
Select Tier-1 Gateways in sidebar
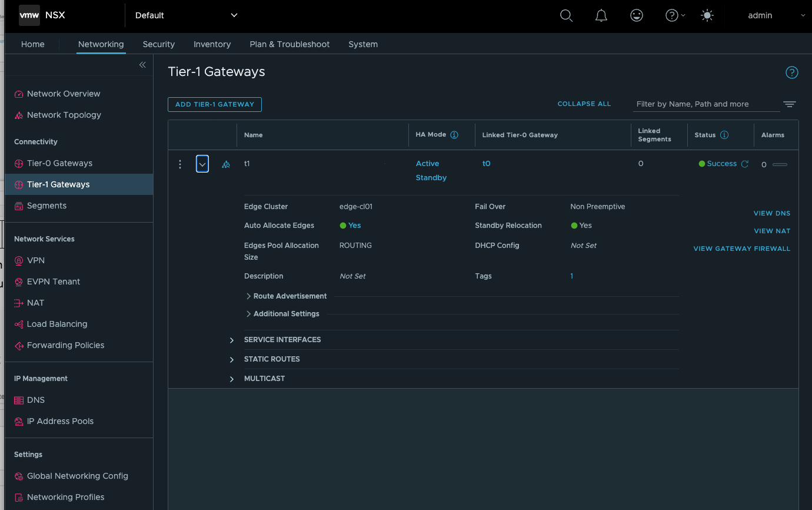click(79, 184)
